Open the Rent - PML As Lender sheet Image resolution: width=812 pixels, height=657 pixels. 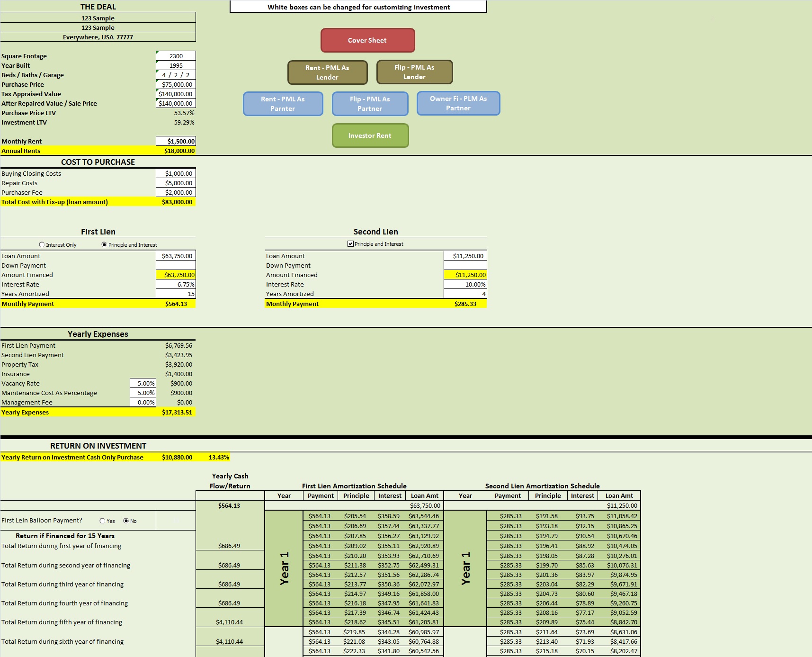[x=327, y=72]
